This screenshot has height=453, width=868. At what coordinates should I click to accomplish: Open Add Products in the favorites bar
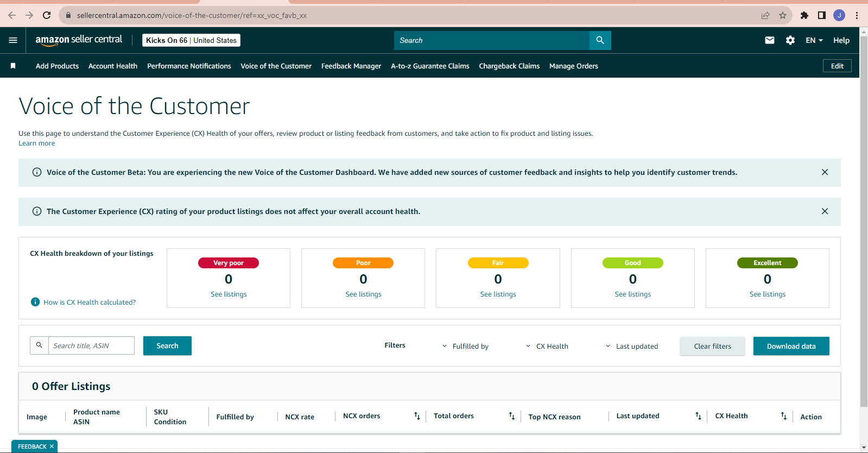[57, 66]
